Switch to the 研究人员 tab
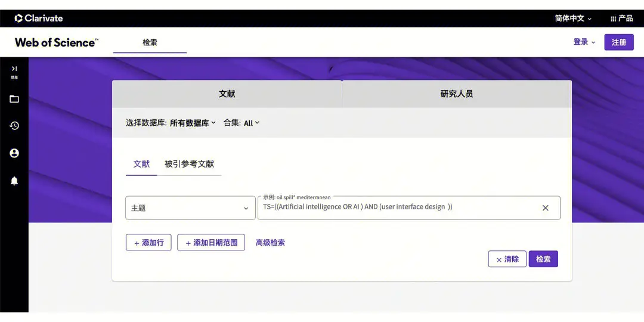Image resolution: width=644 pixels, height=322 pixels. pyautogui.click(x=457, y=94)
